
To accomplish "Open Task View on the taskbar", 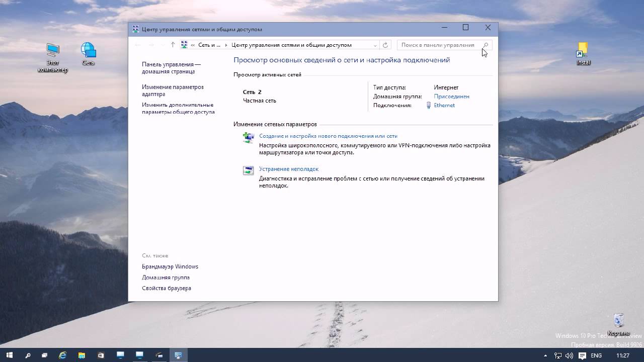I will point(44,355).
